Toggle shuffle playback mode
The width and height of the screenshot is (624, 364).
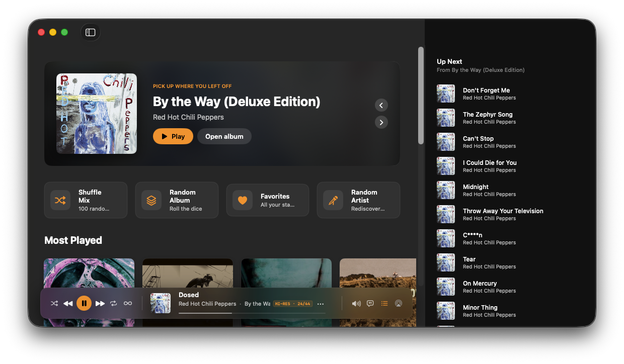[x=54, y=303]
